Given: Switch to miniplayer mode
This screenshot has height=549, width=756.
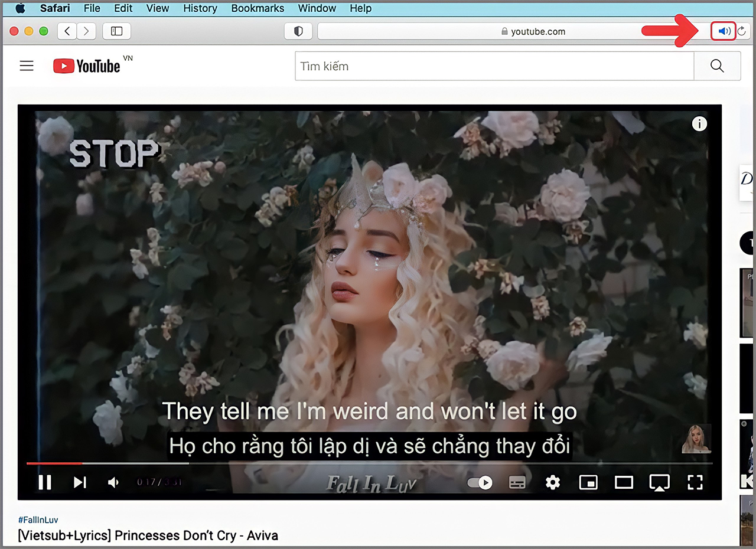Looking at the screenshot, I should 588,482.
